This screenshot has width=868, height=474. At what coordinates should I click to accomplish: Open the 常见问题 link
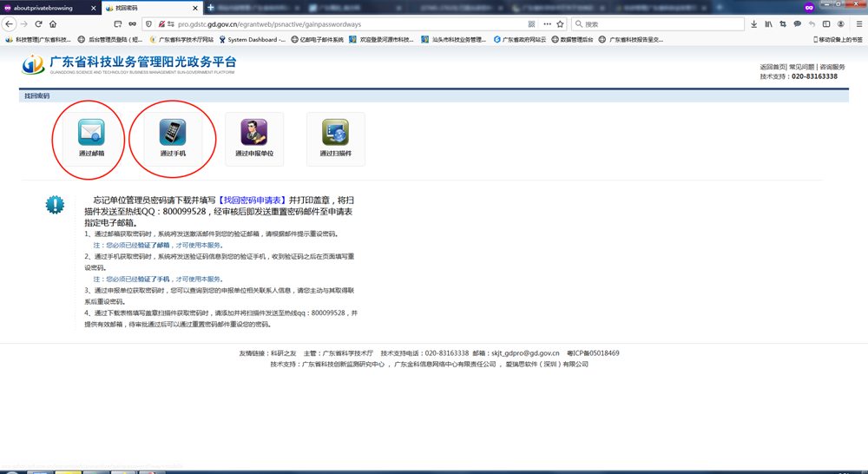tap(801, 67)
